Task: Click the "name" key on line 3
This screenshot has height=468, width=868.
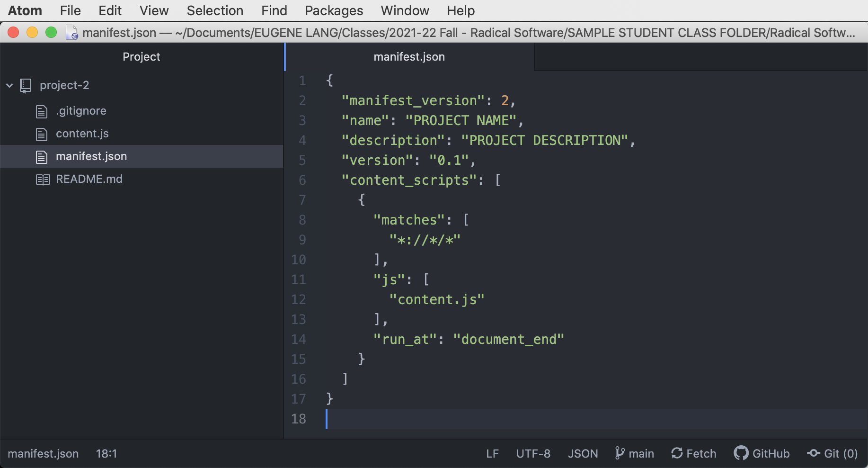Action: point(365,120)
